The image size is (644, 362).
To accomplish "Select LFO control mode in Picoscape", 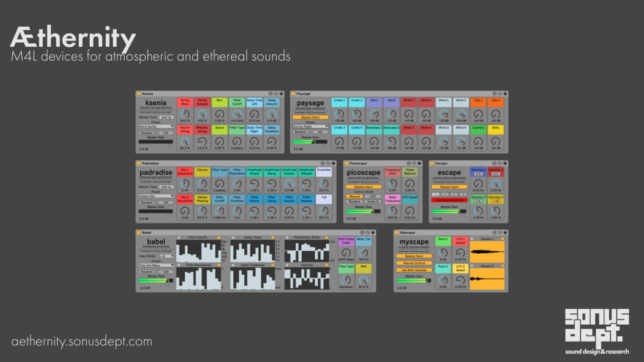I will (372, 197).
